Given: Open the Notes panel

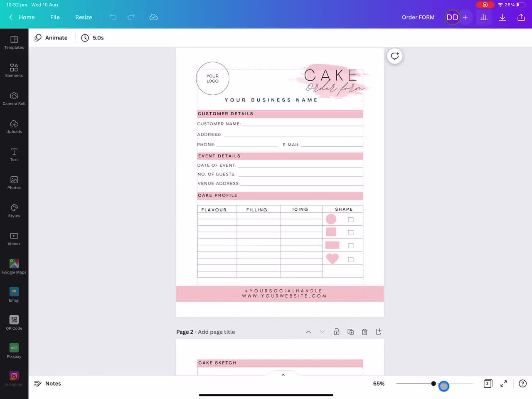Looking at the screenshot, I should pos(47,384).
